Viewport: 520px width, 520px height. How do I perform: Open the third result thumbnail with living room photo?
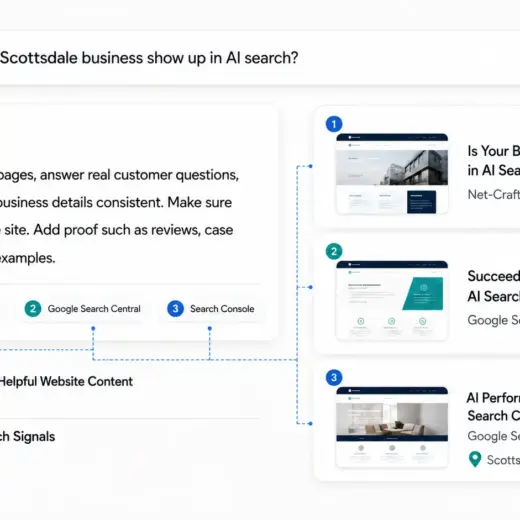392,427
